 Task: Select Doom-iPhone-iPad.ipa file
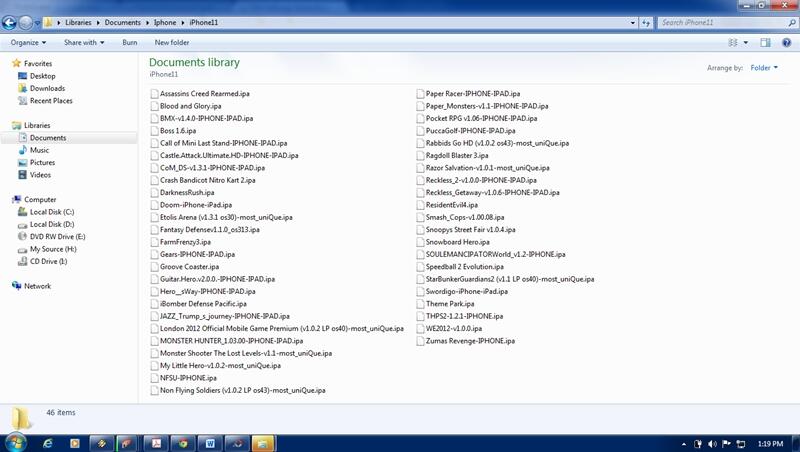[x=191, y=205]
